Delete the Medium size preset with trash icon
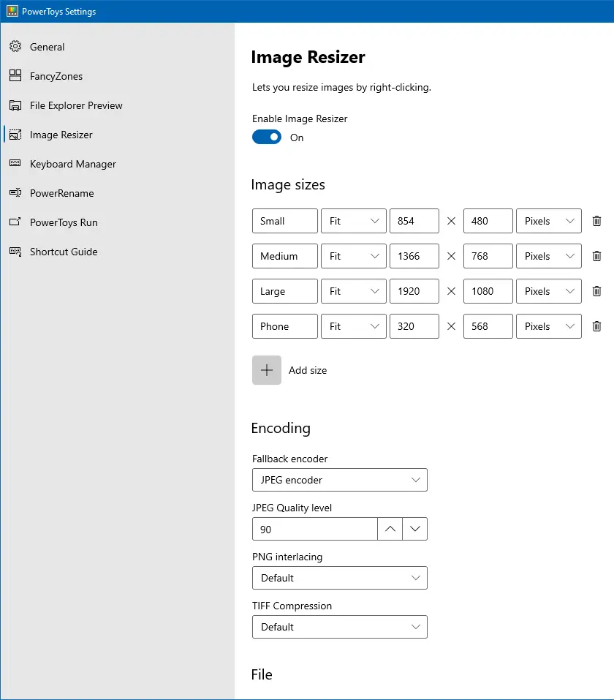Screen dimensions: 614x700 596,256
